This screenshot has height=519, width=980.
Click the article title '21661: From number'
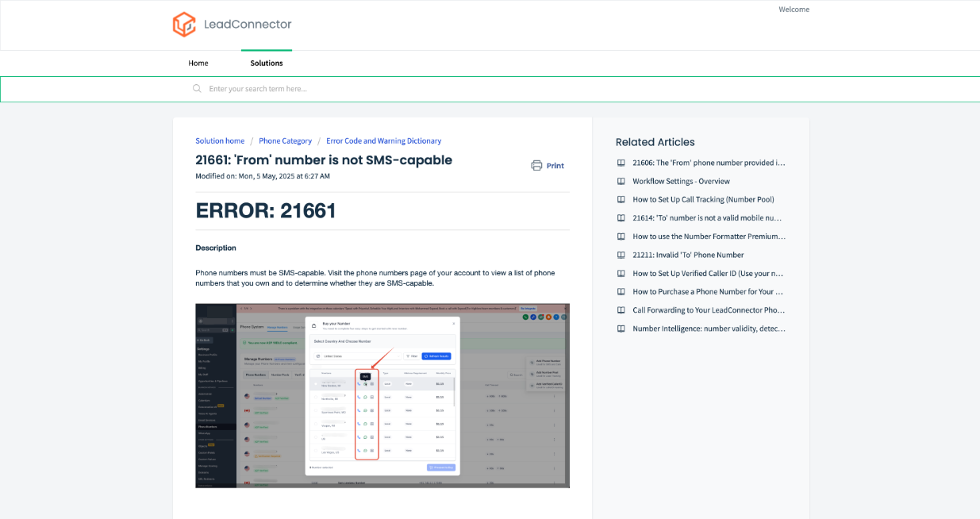tap(324, 160)
